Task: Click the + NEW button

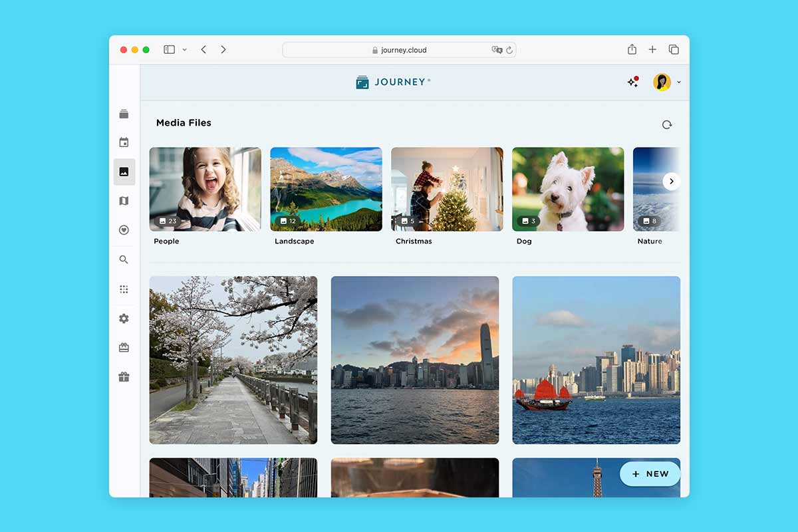Action: coord(650,473)
